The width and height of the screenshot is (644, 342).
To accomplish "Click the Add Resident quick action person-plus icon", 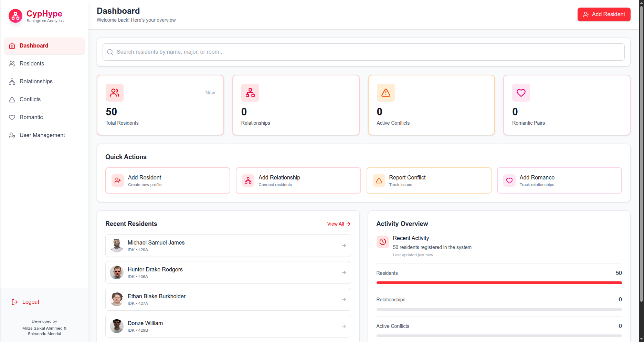I will click(118, 180).
